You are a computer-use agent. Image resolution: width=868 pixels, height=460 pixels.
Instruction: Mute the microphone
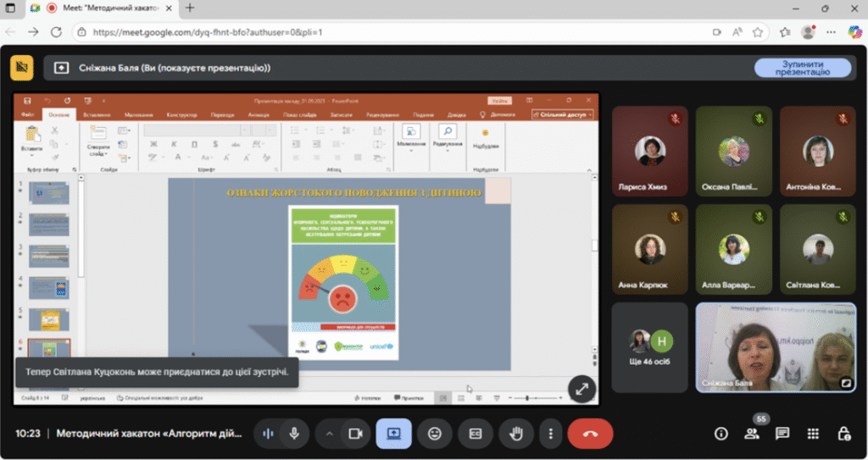click(x=294, y=434)
